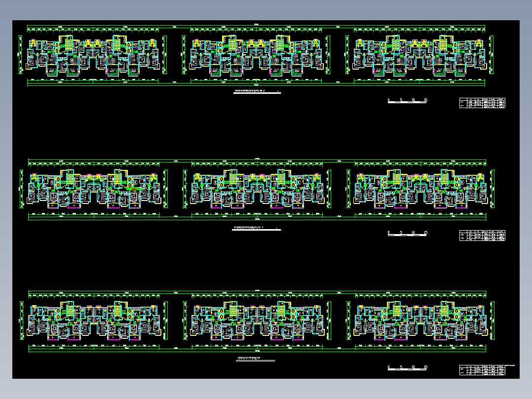Select the data table beside bottom scale bar
Image resolution: width=532 pixels, height=399 pixels.
483,370
